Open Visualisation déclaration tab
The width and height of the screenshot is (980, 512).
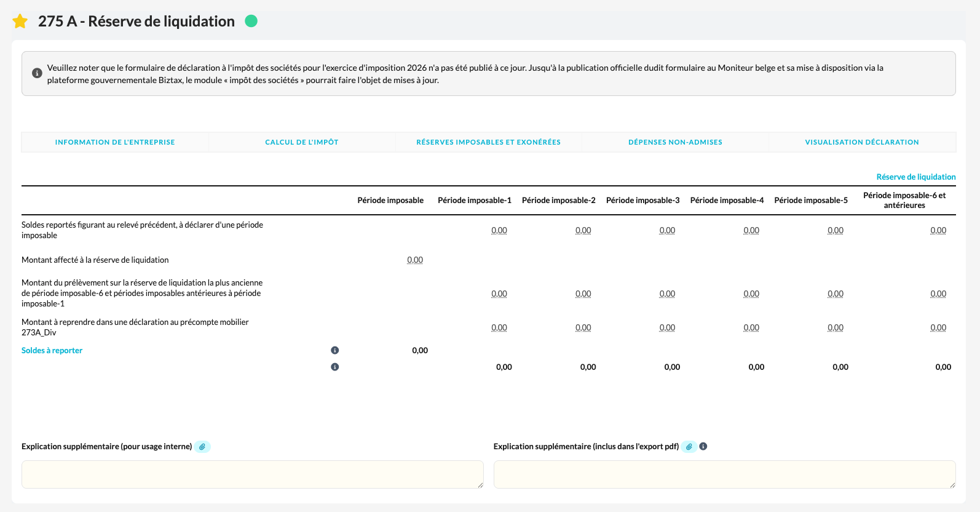tap(862, 142)
